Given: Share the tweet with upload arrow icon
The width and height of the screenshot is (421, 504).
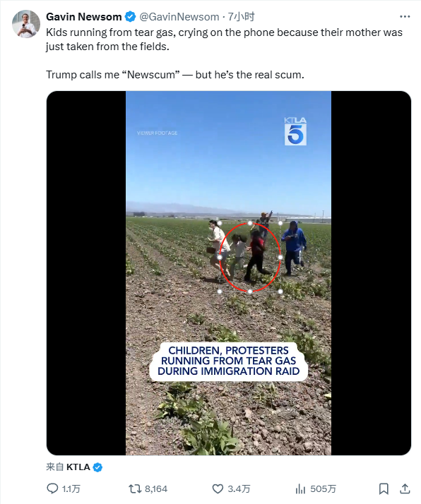Looking at the screenshot, I should pyautogui.click(x=405, y=488).
